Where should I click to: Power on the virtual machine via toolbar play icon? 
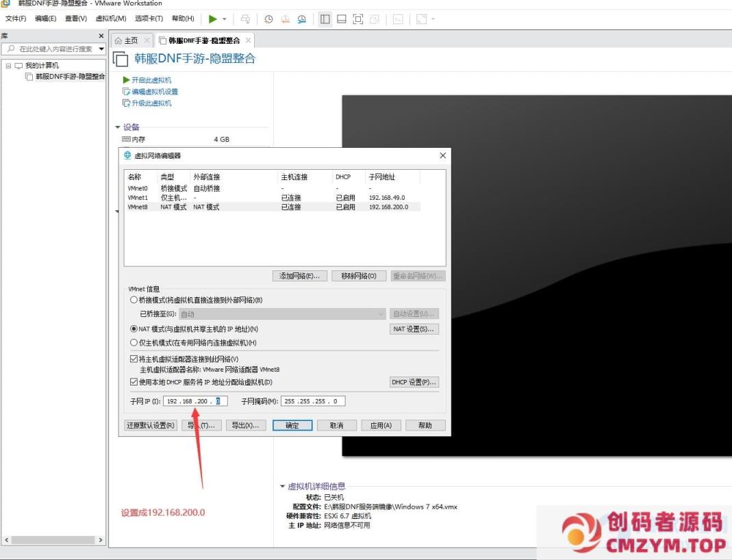214,19
